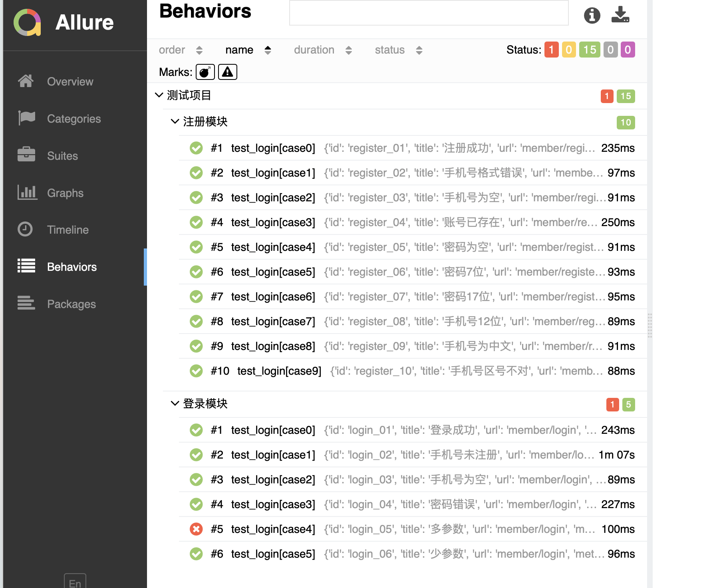Viewport: 723px width, 588px height.
Task: Open register_07 密码17位 test case
Action: click(x=413, y=296)
